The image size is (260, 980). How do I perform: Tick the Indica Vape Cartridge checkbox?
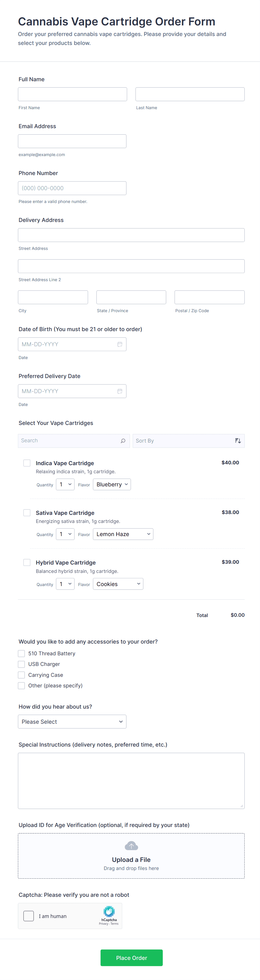tap(27, 463)
